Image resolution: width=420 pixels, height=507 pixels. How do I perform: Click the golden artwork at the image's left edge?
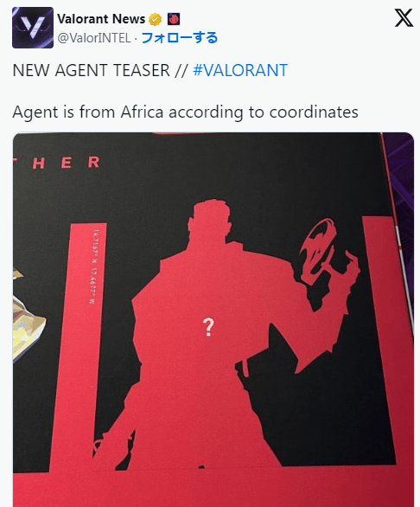click(28, 314)
